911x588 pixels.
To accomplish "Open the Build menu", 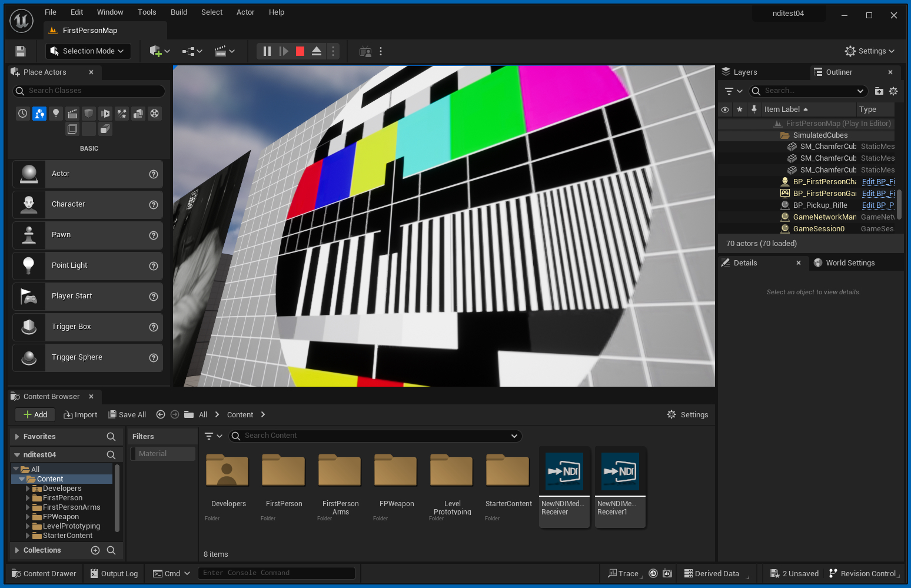I will 179,12.
